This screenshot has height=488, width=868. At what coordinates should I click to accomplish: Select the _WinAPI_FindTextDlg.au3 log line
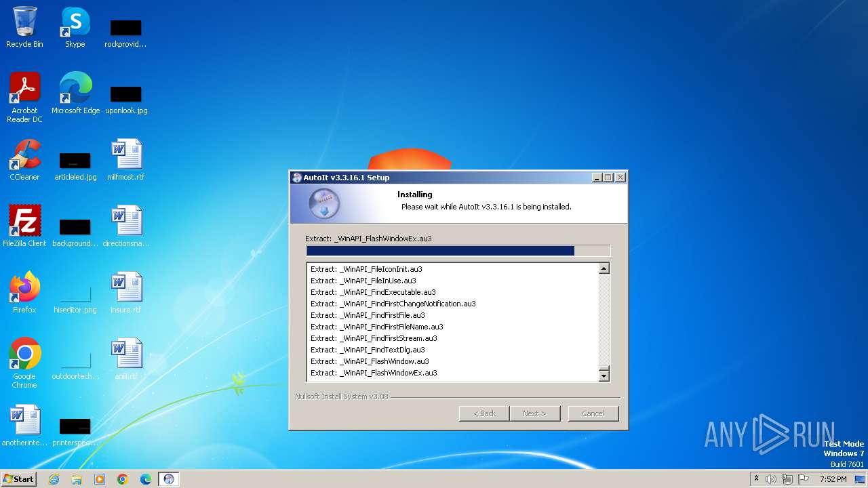coord(368,350)
